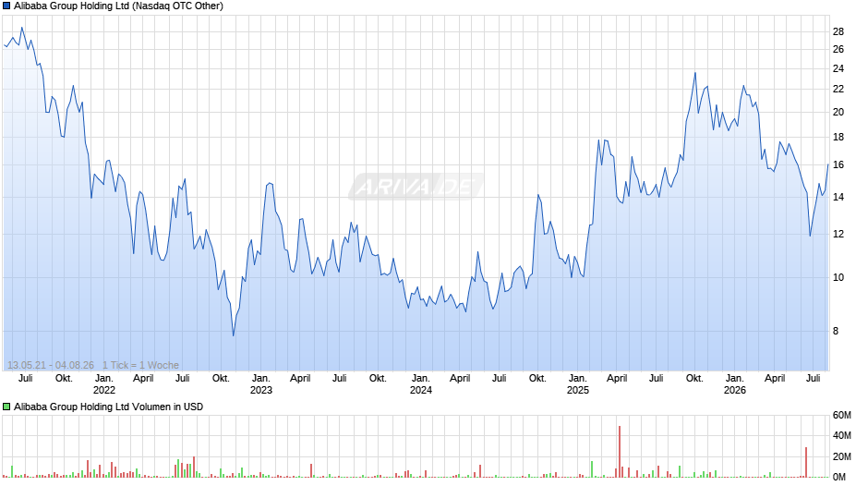868x486 pixels.
Task: Click the 28 price axis label
Action: (x=838, y=32)
